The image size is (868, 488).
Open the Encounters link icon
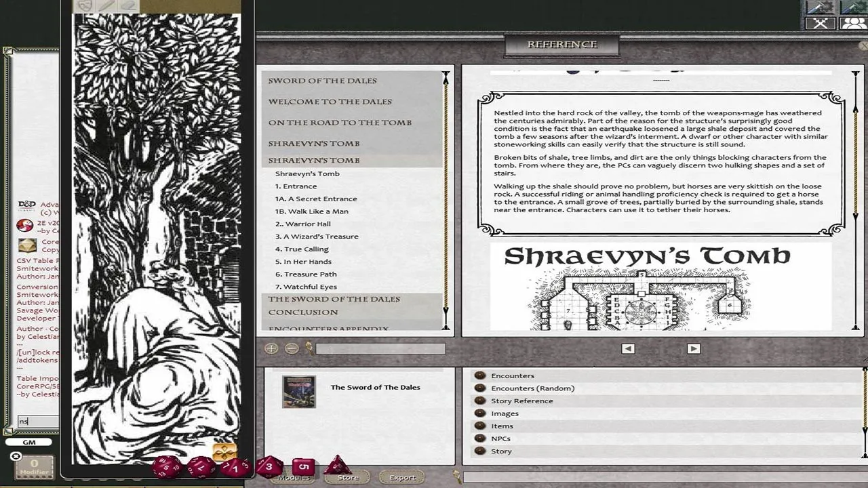point(480,375)
